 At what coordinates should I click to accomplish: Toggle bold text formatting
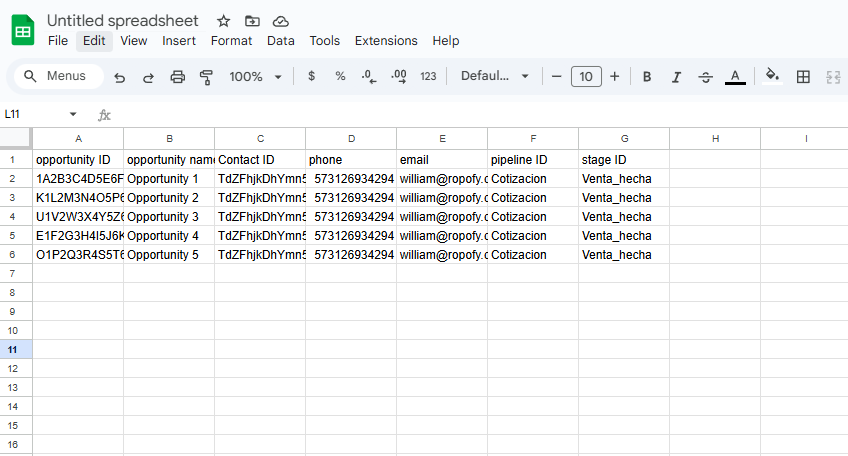(647, 77)
